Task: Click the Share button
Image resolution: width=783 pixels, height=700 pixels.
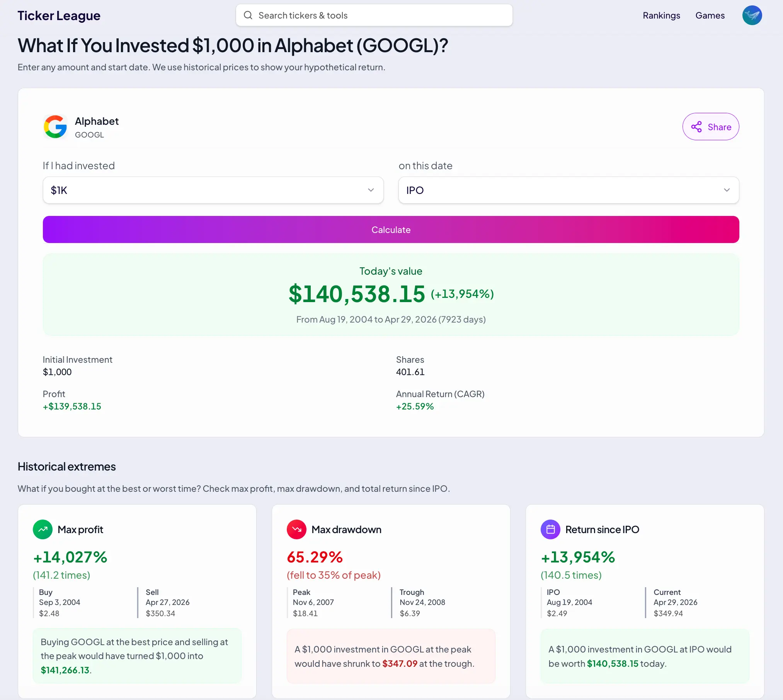Action: coord(711,127)
